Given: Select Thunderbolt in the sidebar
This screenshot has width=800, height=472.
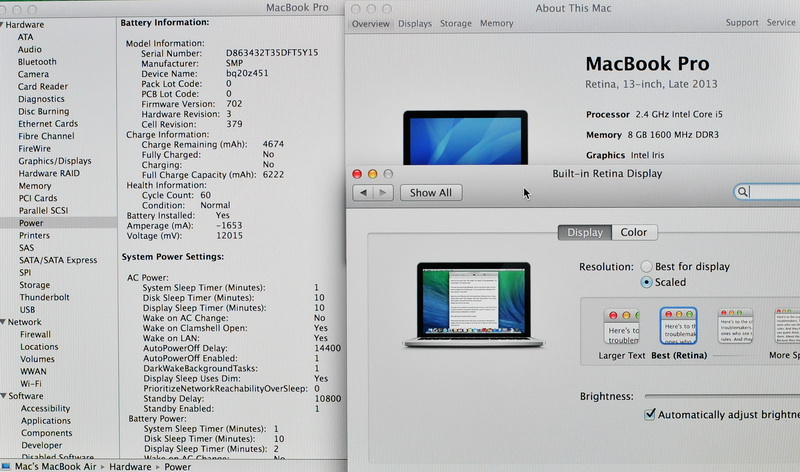Looking at the screenshot, I should pyautogui.click(x=44, y=297).
